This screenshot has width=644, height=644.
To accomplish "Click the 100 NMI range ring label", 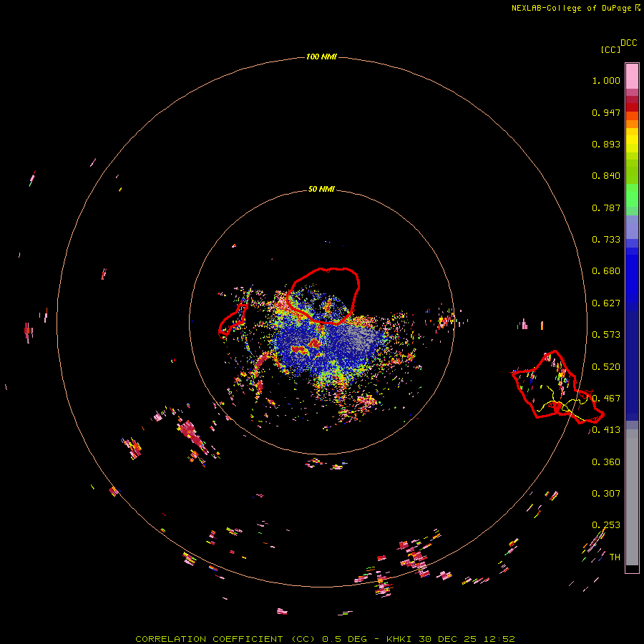I will coord(321,57).
